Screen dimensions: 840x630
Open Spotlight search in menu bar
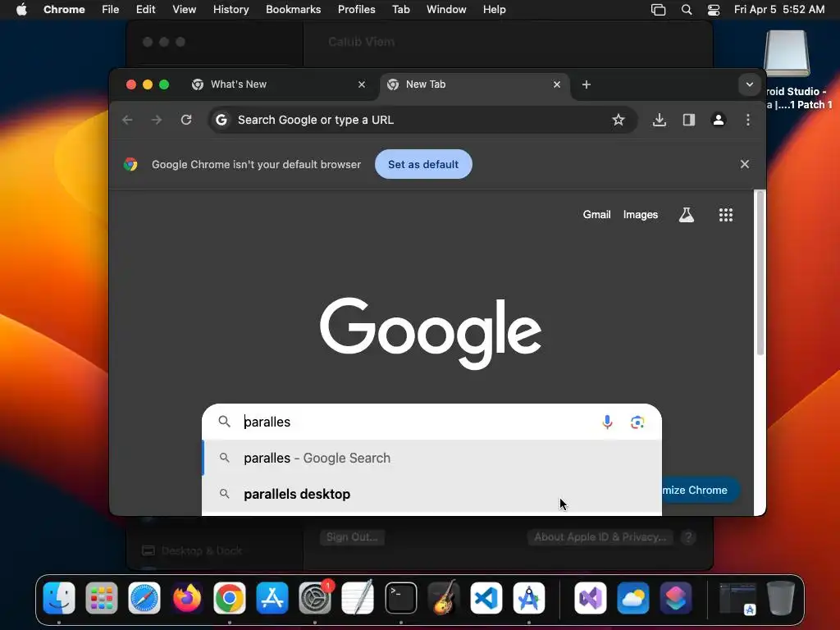pyautogui.click(x=687, y=10)
